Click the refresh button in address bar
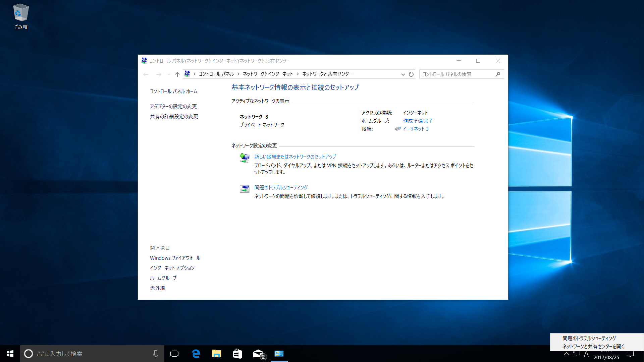644x362 pixels. 411,74
